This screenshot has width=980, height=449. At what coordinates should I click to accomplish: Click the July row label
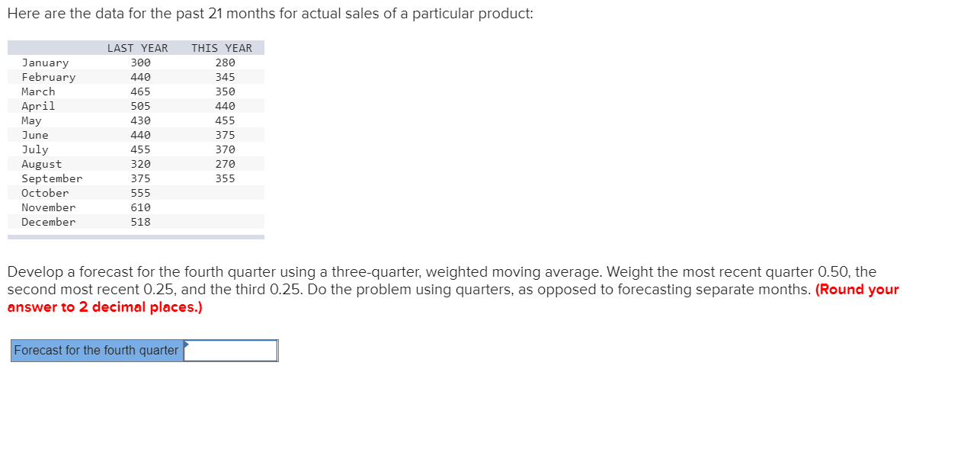[35, 149]
